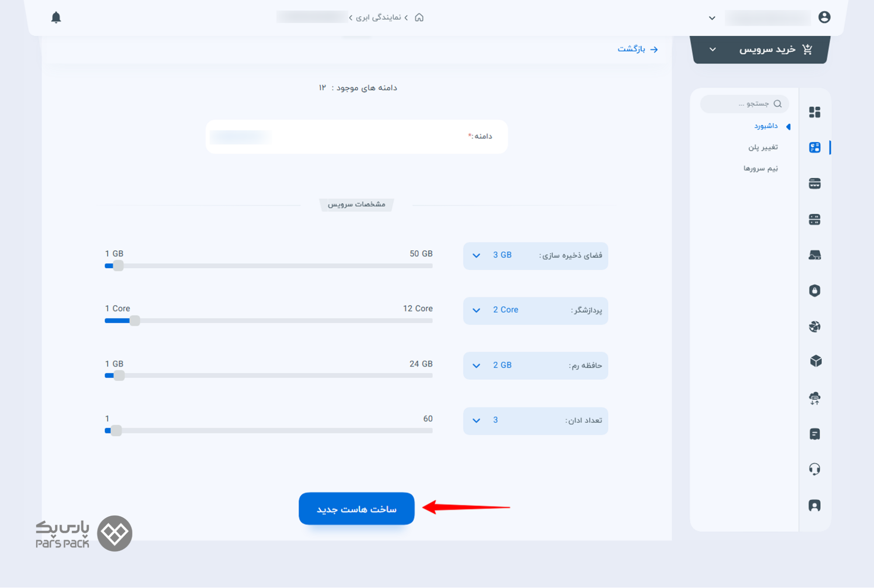Click the cube package icon in sidebar
This screenshot has height=588, width=874.
[815, 361]
